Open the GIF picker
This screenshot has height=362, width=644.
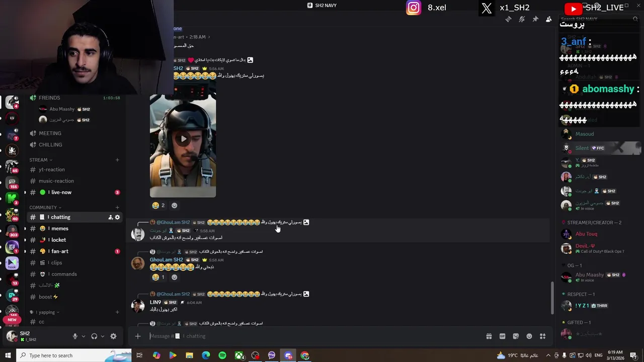502,336
